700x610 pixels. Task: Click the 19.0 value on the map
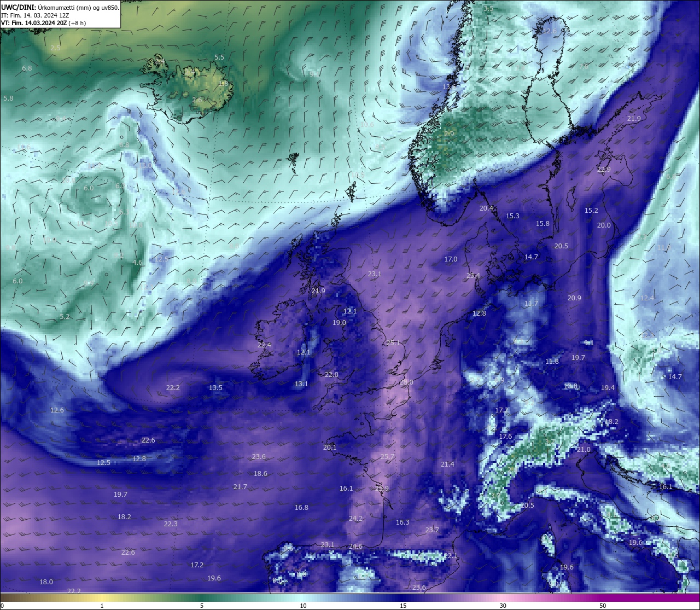pyautogui.click(x=339, y=323)
